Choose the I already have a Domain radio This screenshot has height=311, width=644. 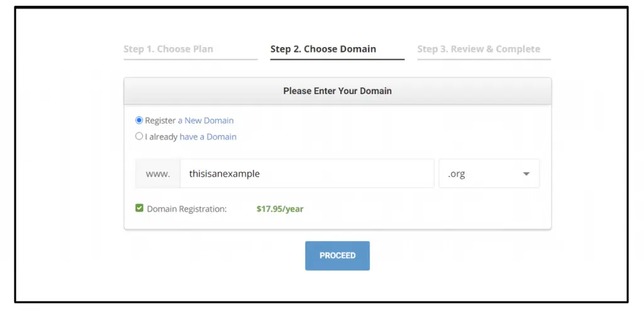point(139,136)
